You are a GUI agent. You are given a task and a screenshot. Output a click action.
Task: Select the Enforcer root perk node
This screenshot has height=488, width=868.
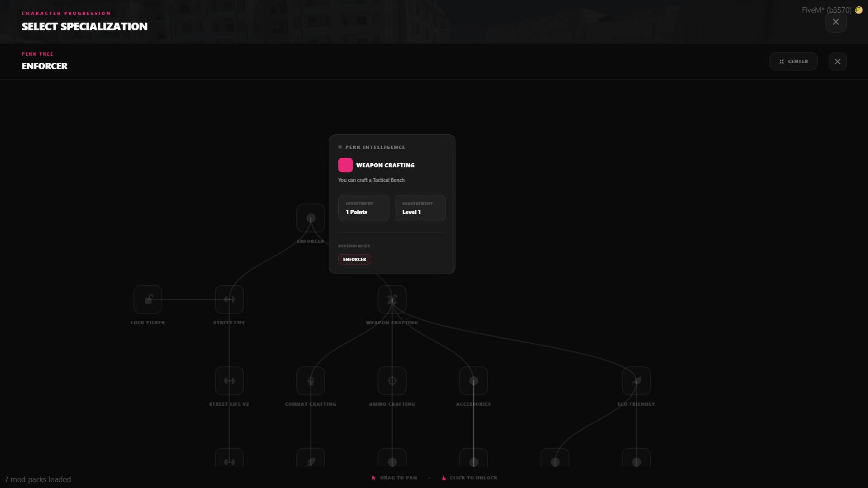[311, 218]
